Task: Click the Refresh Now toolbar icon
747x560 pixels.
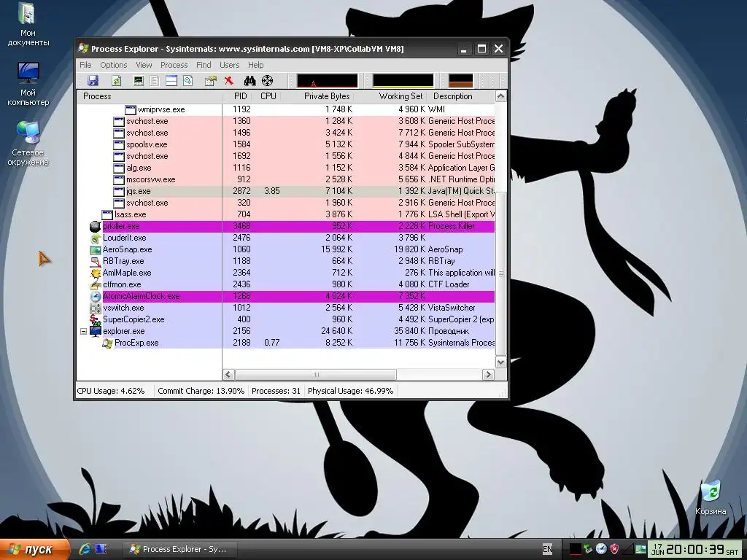Action: pyautogui.click(x=116, y=81)
